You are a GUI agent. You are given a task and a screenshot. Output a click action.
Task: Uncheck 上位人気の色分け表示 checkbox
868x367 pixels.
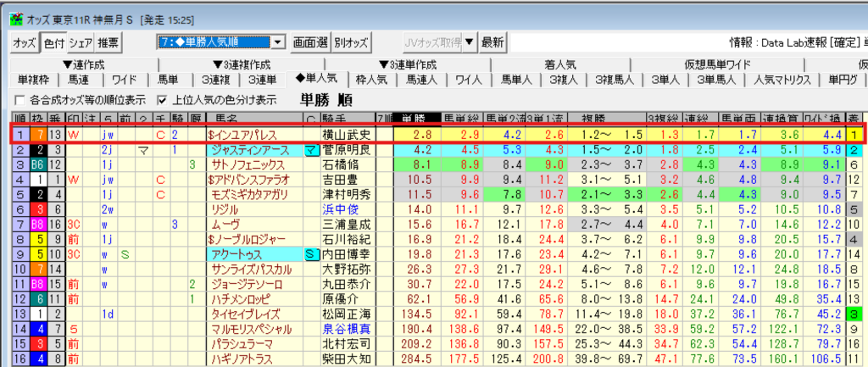point(163,100)
